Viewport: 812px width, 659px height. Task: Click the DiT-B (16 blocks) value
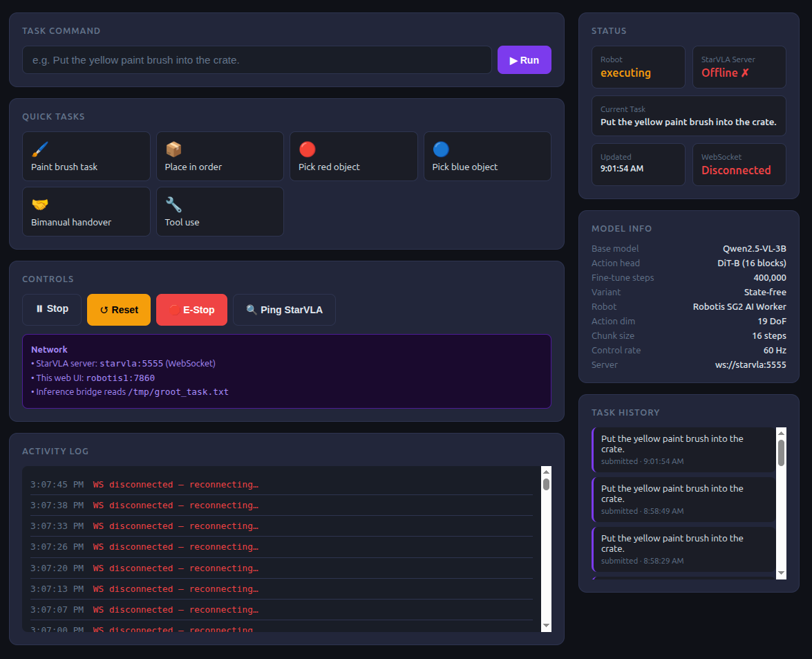tap(751, 263)
